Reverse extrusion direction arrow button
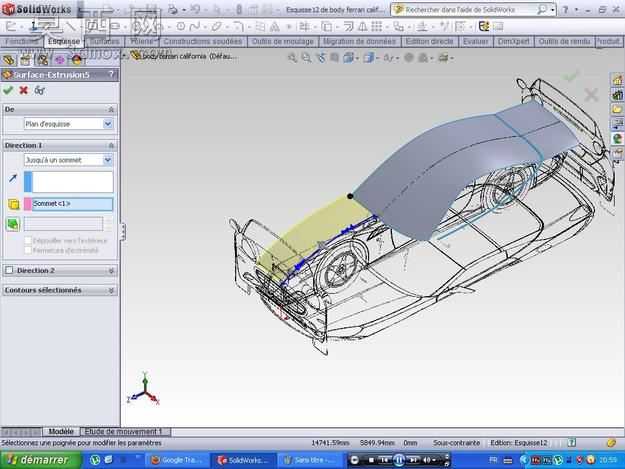 click(x=13, y=178)
